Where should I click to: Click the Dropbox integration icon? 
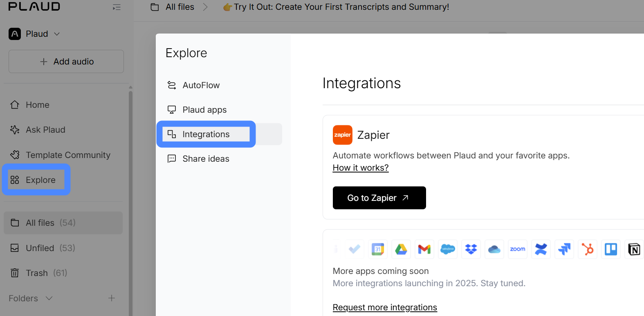coord(471,249)
